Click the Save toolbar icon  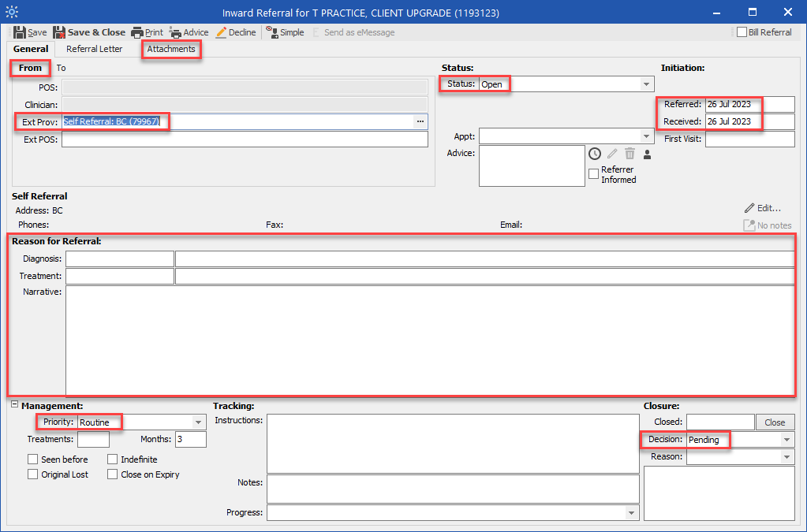[20, 32]
